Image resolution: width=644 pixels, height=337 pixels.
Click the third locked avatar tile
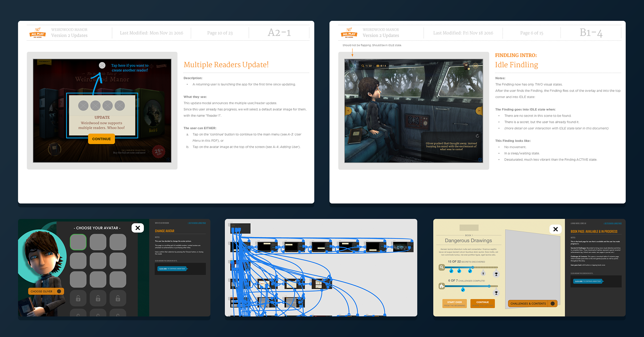[x=118, y=298]
